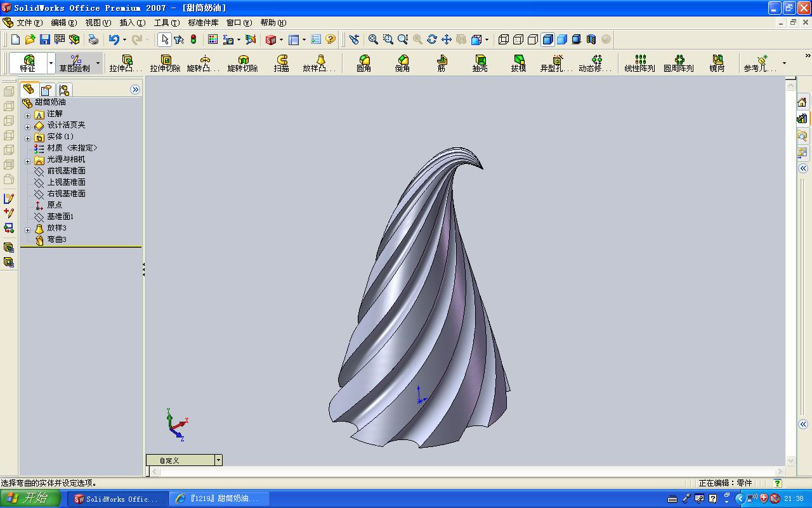Expand the 光源与相机 tree node
Screen dimensions: 812x508
point(28,161)
